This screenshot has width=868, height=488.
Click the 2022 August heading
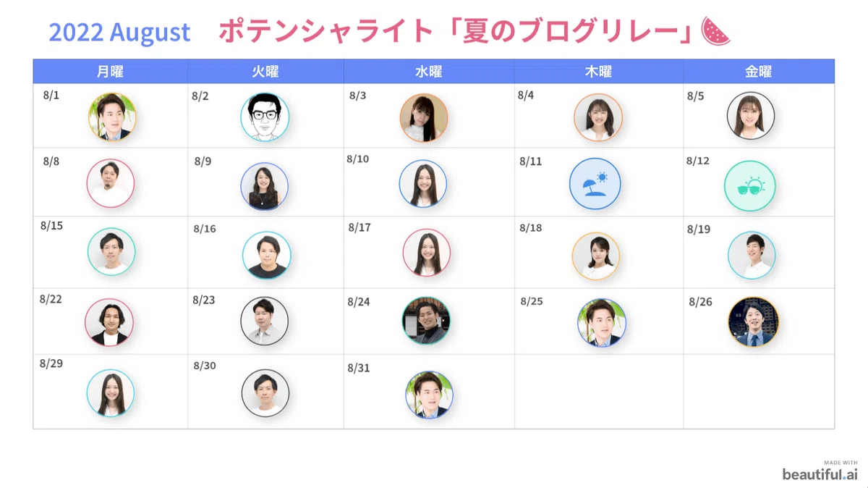[x=120, y=32]
